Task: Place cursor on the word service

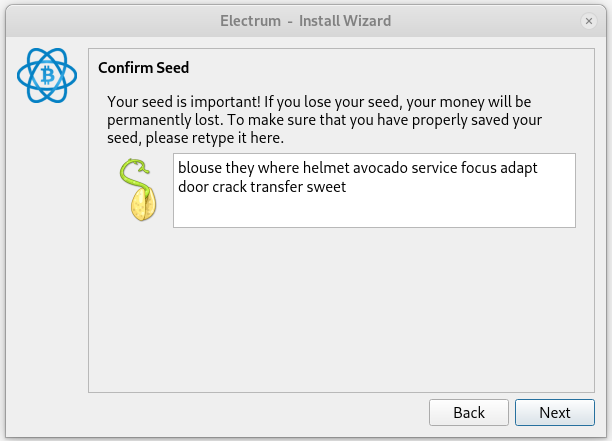Action: pyautogui.click(x=434, y=168)
